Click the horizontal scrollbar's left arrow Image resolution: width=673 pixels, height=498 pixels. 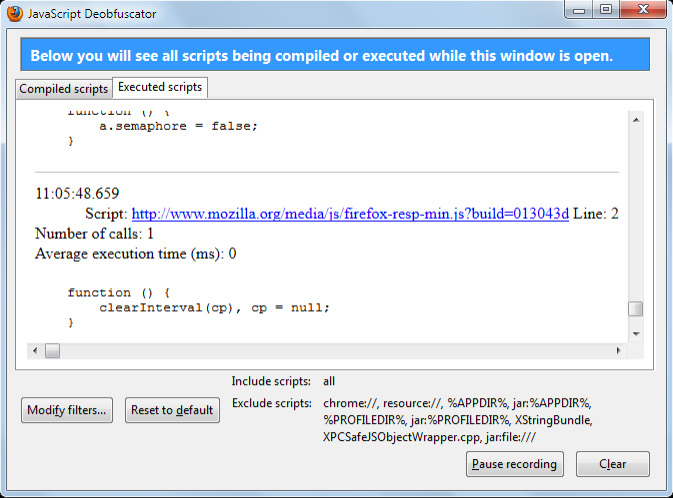[34, 350]
